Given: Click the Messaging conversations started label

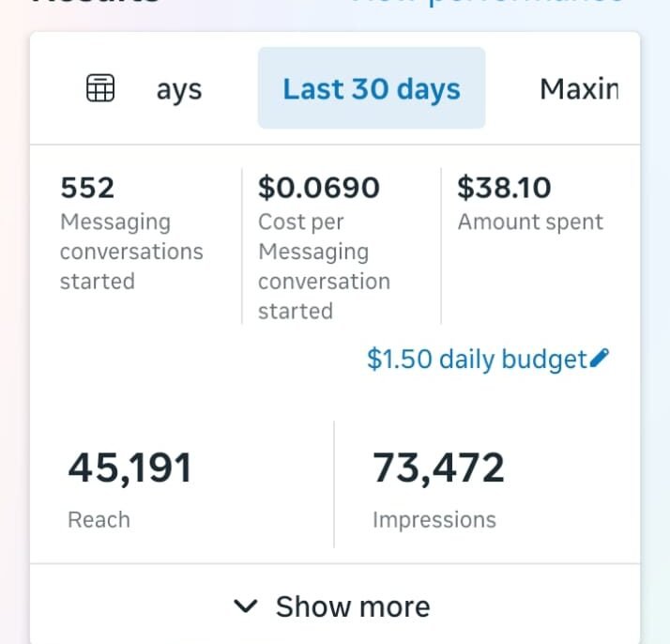Looking at the screenshot, I should [131, 252].
